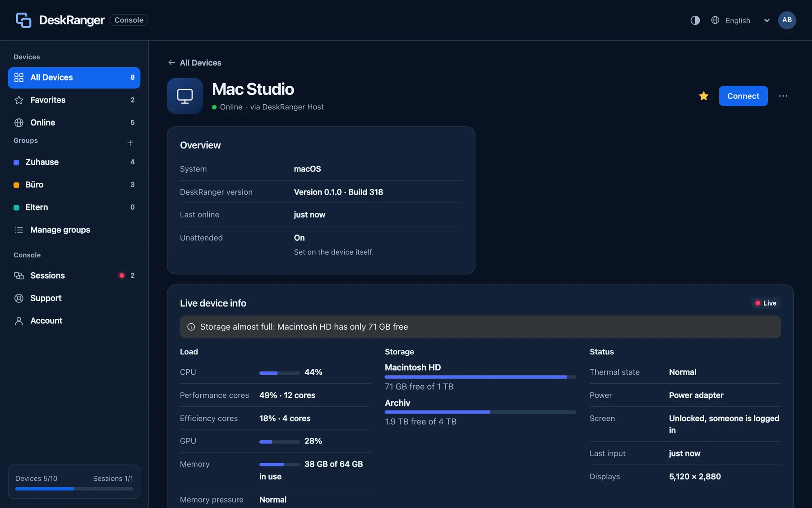Click "Version 0.1.0 · Build 318" text

pos(338,192)
